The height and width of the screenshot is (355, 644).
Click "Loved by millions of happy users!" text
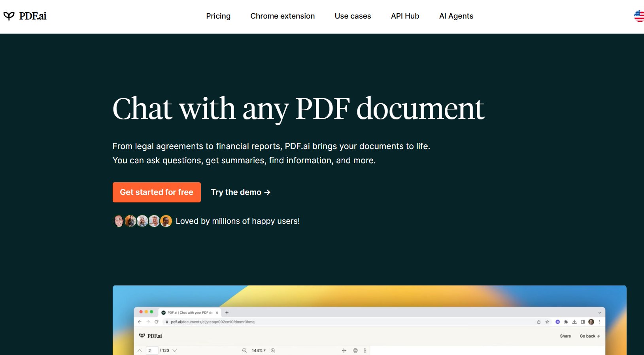(238, 221)
